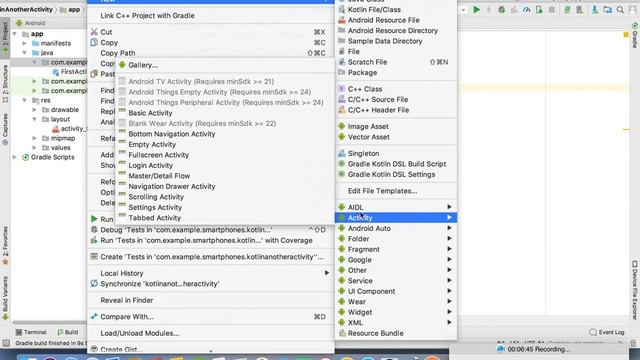Select Scrolling Activity template
The image size is (640, 360).
156,197
